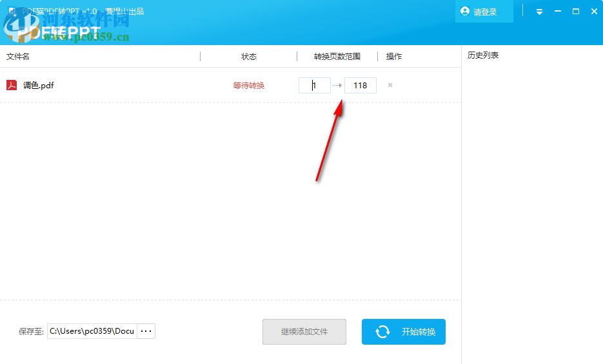Click the refresh arrows icon on 开始转换
This screenshot has height=364, width=603.
click(x=382, y=332)
